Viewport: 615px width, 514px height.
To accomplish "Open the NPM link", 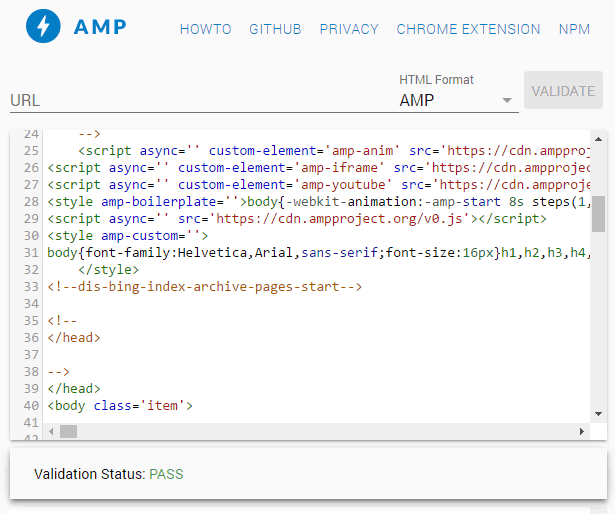I will (x=574, y=29).
